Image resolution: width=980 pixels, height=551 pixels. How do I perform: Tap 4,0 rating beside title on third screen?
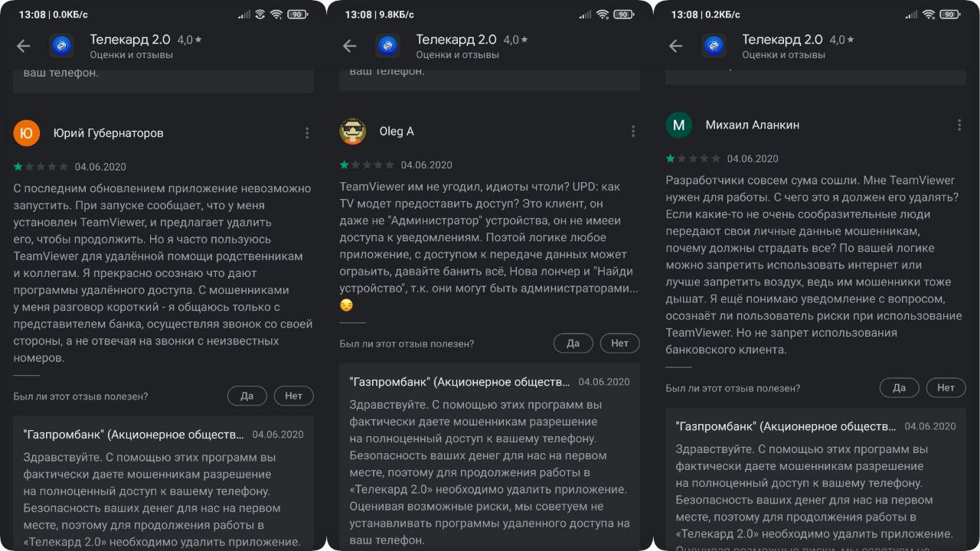click(x=842, y=40)
